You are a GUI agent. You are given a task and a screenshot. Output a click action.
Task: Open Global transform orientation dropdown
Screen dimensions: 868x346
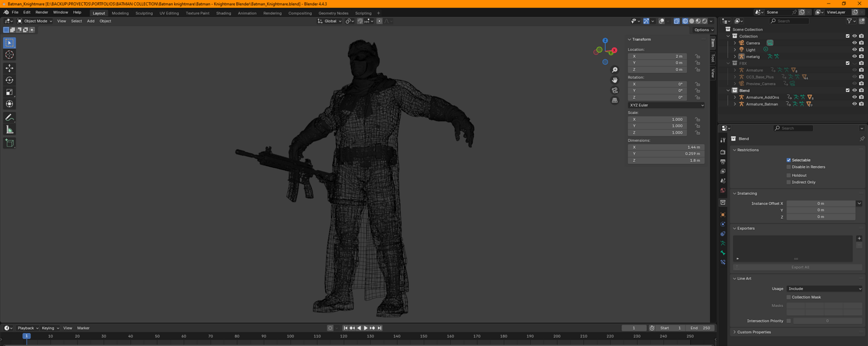coord(330,21)
